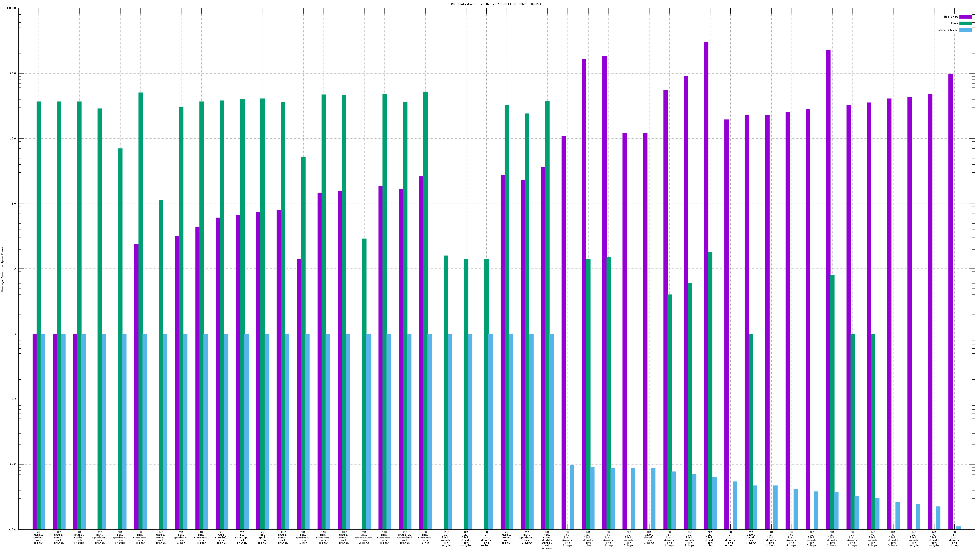This screenshot has width=980, height=551.
Task: Click the wbl.unsubscore.com 2 hops label
Action: point(364,538)
